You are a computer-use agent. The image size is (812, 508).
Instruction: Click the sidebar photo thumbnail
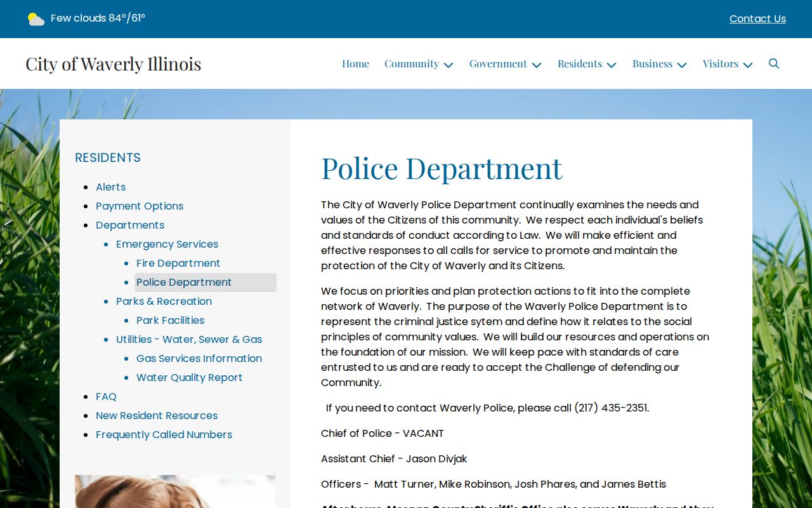(x=175, y=491)
